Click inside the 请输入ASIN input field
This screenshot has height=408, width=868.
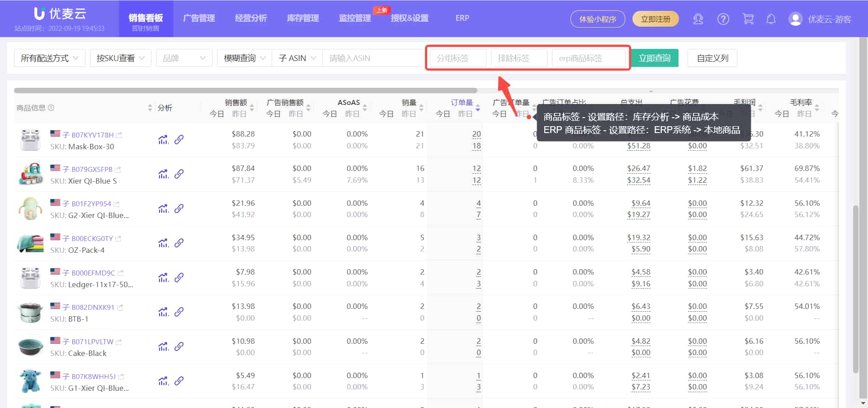371,58
